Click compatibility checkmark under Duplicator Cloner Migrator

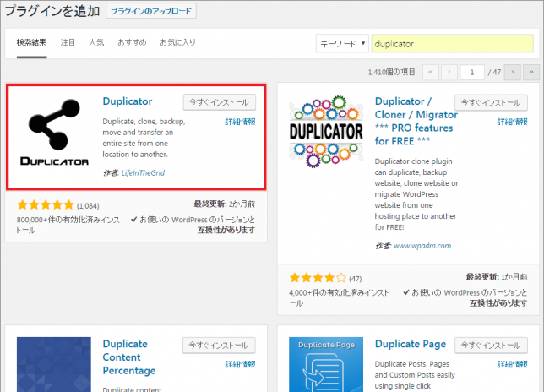tap(406, 292)
